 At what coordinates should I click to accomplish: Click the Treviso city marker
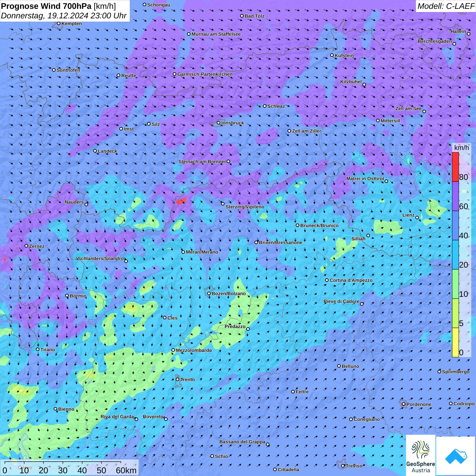pos(343,466)
